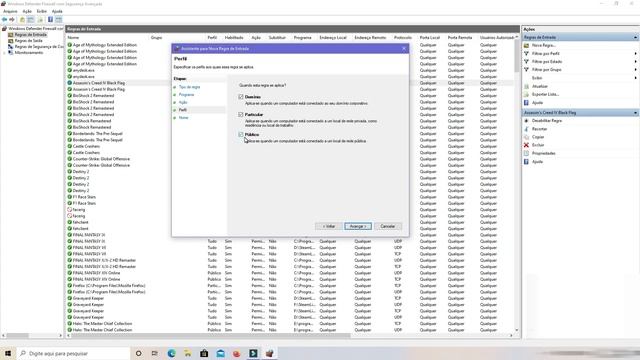The width and height of the screenshot is (640, 360).
Task: Open File Explorer from the taskbar
Action: 187,353
